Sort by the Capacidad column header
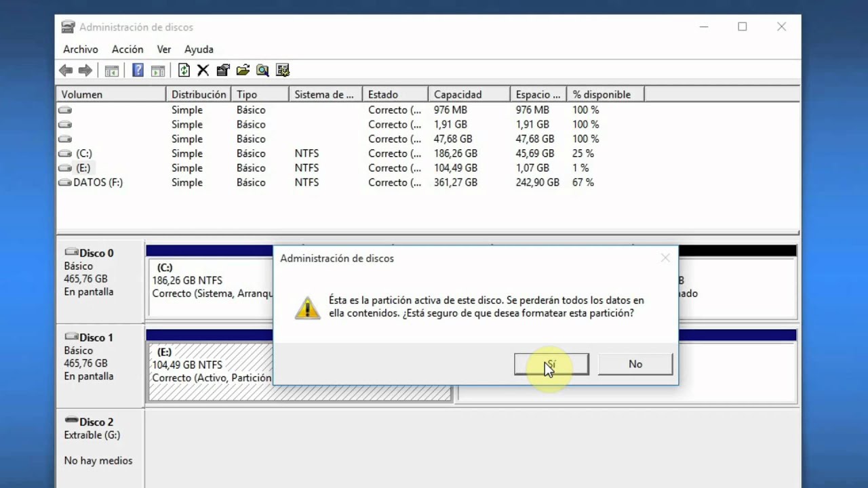 click(469, 94)
